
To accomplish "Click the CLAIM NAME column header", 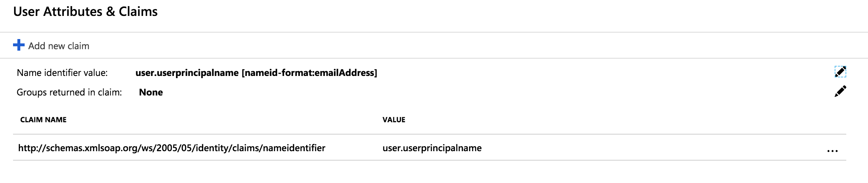I will [x=43, y=120].
